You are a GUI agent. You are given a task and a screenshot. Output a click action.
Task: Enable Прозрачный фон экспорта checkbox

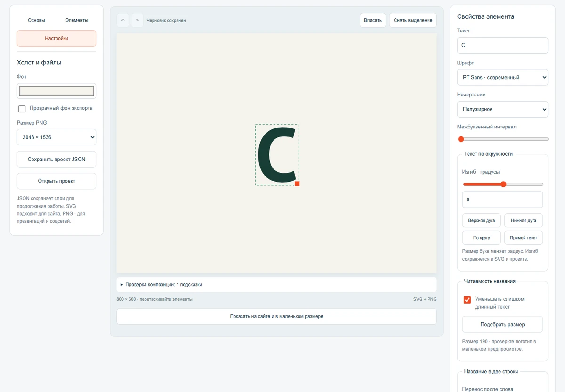pos(22,109)
